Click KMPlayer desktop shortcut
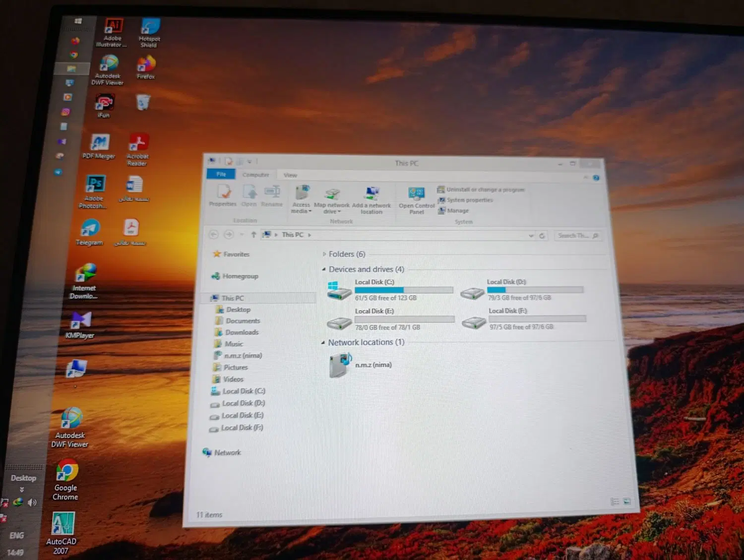The height and width of the screenshot is (560, 744). click(x=80, y=326)
